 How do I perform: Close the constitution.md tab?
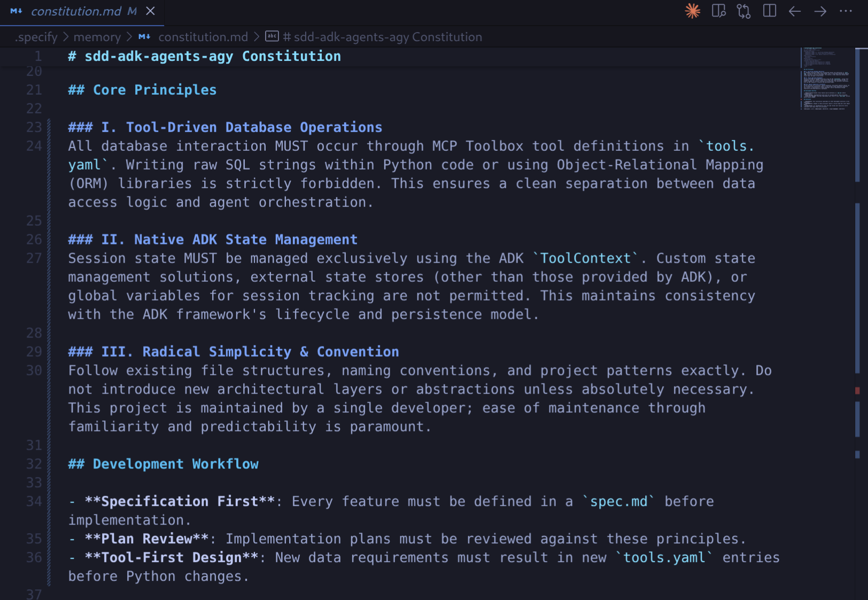point(151,11)
